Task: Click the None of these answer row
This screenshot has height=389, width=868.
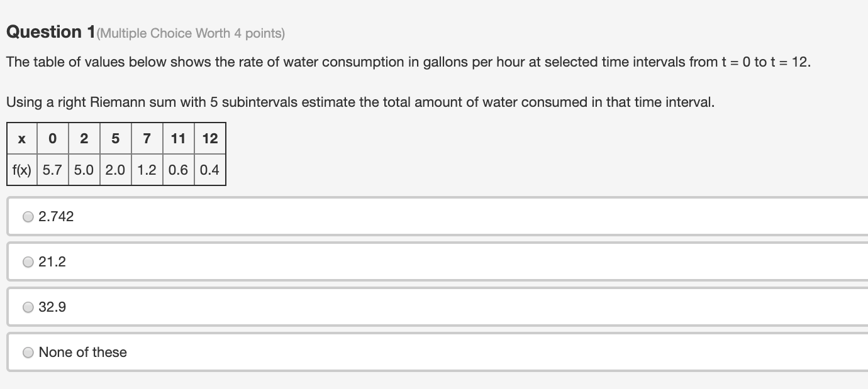Action: (82, 353)
